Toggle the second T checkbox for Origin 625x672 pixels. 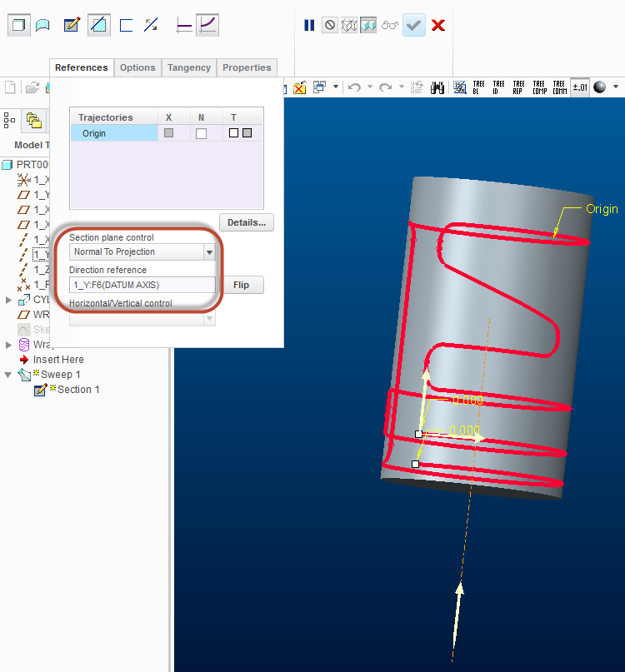pyautogui.click(x=247, y=133)
